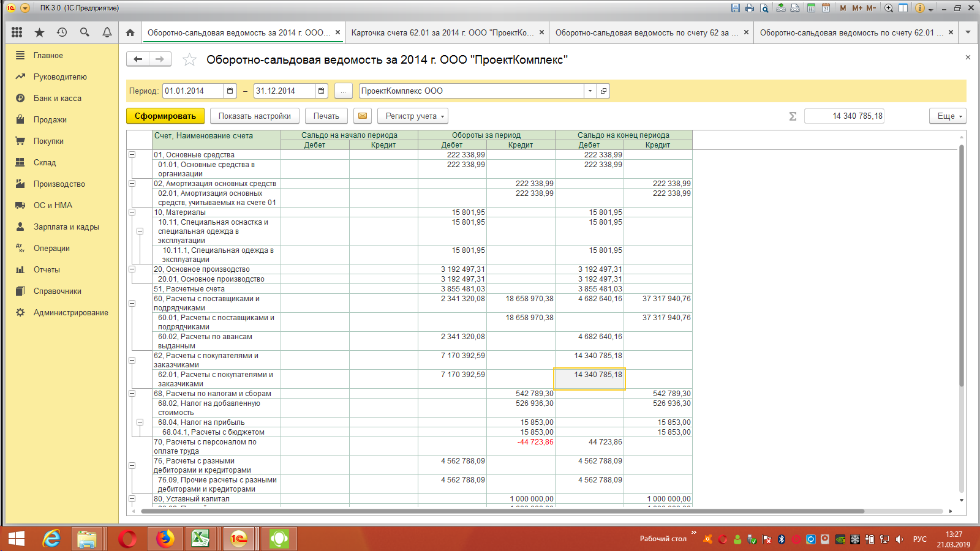Click the M- memory subtract button

871,8
